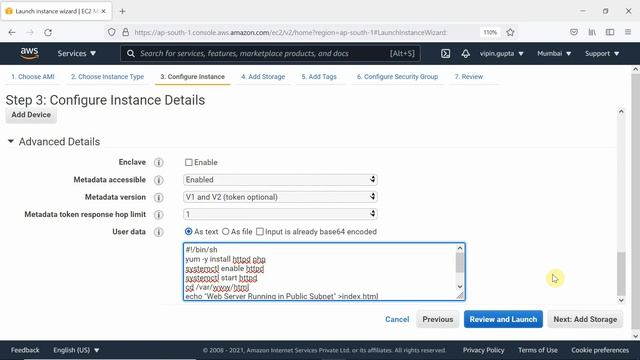Open the Feedback link
640x360 pixels.
click(25, 350)
